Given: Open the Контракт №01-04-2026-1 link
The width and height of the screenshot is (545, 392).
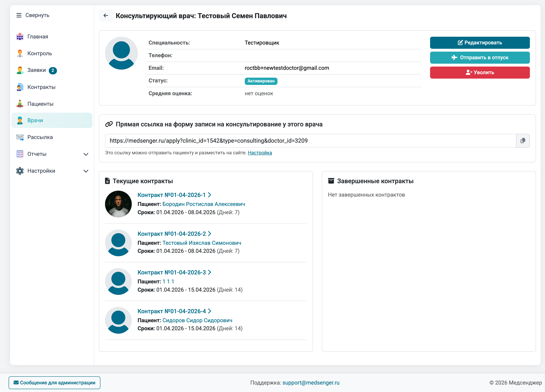Looking at the screenshot, I should click(172, 195).
